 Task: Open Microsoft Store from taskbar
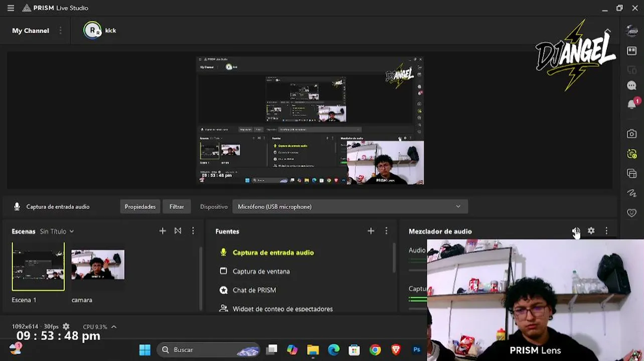354,350
